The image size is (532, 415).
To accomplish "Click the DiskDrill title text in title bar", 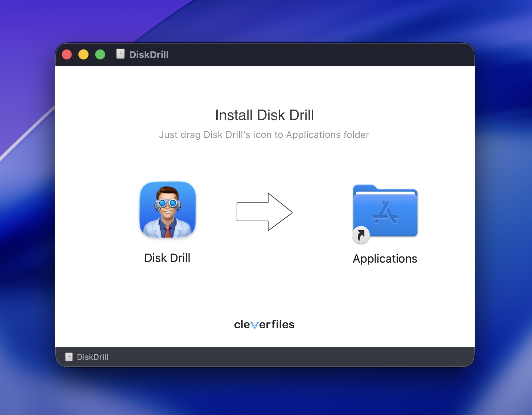I will [x=149, y=55].
